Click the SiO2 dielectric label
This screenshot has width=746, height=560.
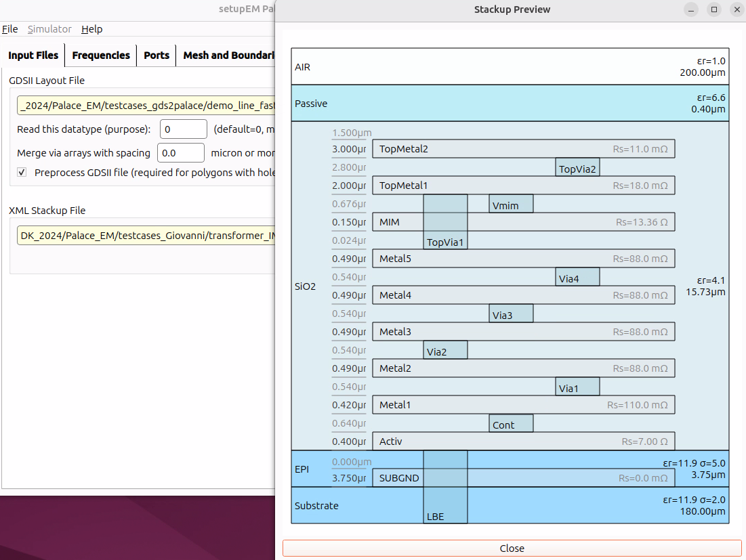(305, 286)
